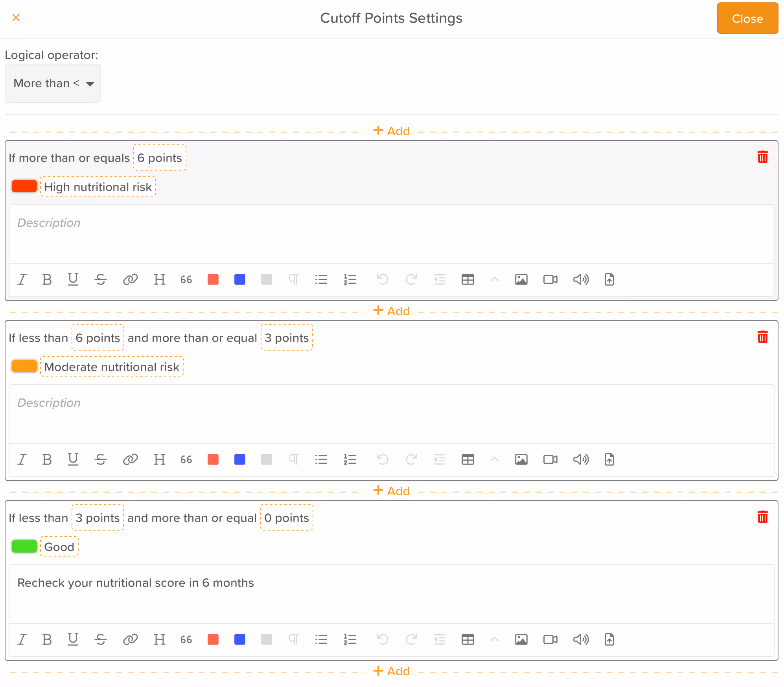Expand the caret in the Good editor toolbar
This screenshot has height=687, width=784.
click(495, 639)
